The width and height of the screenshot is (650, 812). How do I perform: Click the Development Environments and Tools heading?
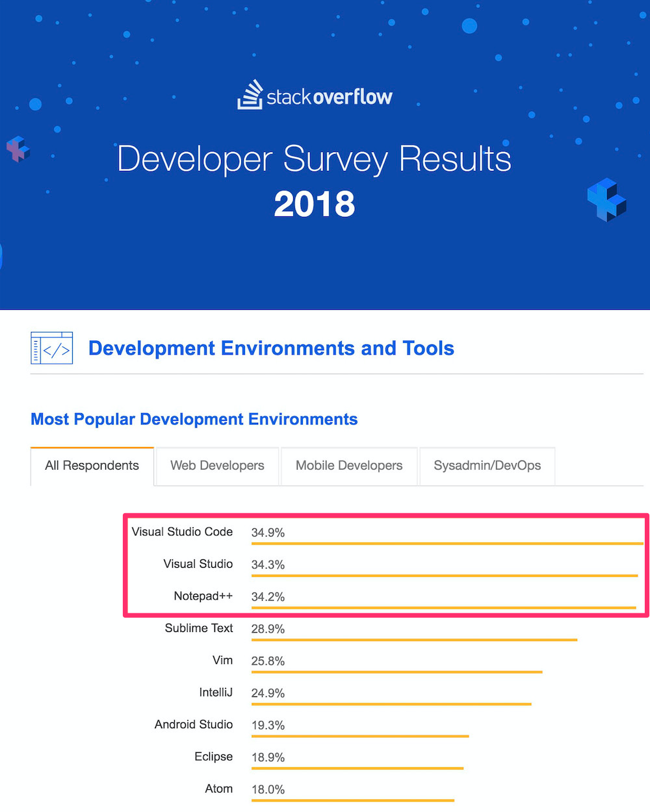[271, 348]
